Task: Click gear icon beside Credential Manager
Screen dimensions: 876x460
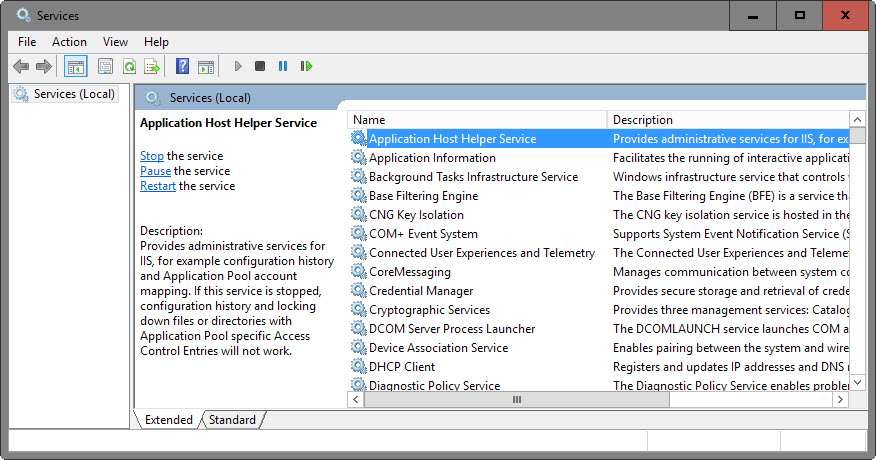Action: coord(359,291)
